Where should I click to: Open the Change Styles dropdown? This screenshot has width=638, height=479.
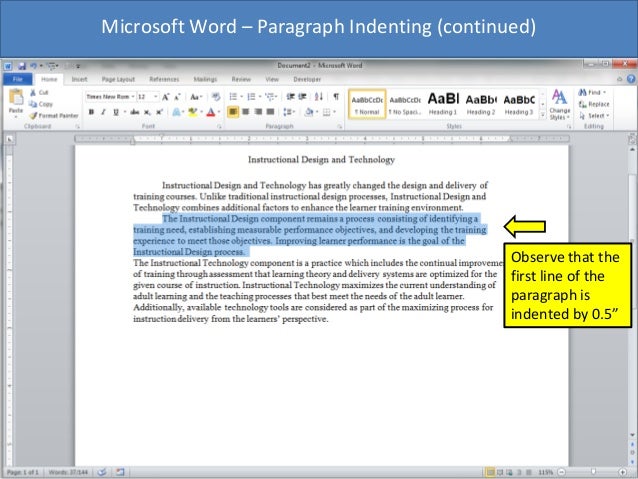(559, 105)
